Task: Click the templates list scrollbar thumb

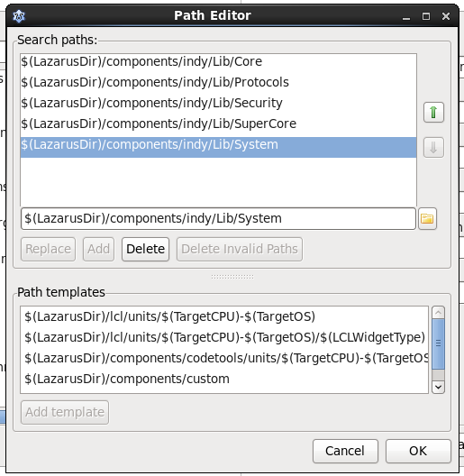Action: pos(438,344)
